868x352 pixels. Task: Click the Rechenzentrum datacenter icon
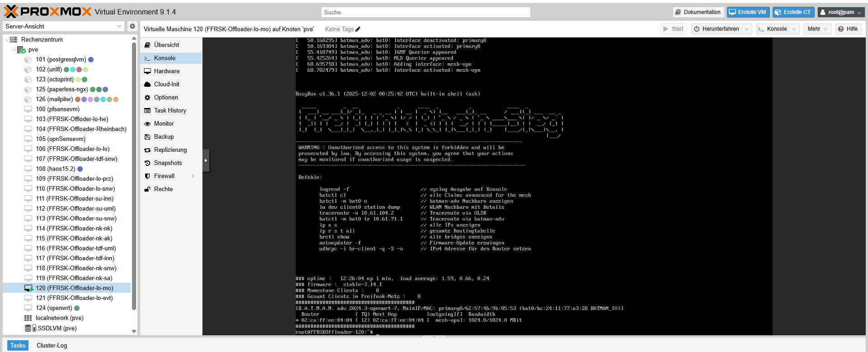[14, 40]
